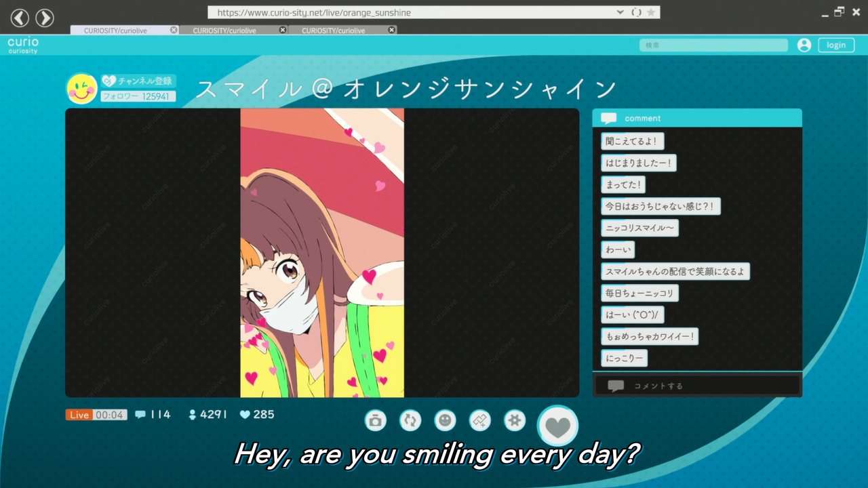
Task: Subscribe with the チャンネル登録 button
Action: pos(138,81)
